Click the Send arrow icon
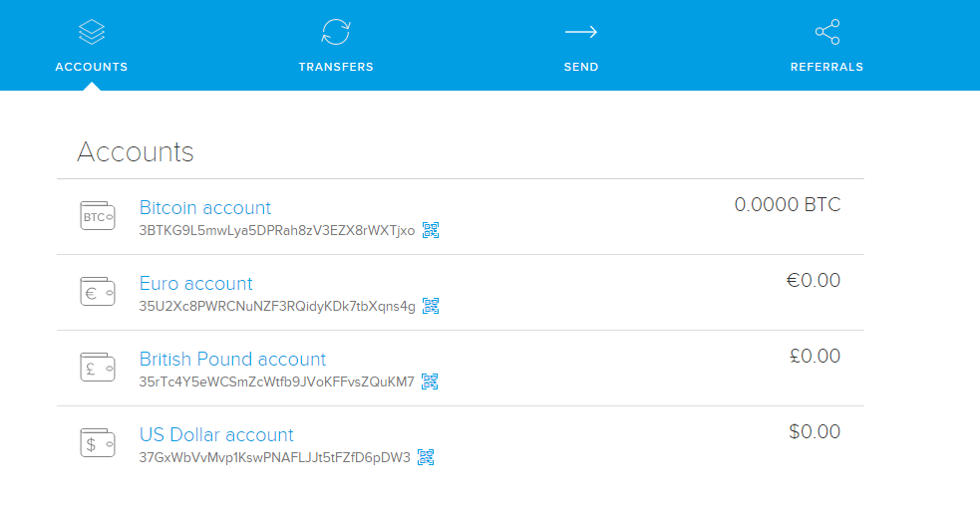This screenshot has height=509, width=980. tap(580, 32)
